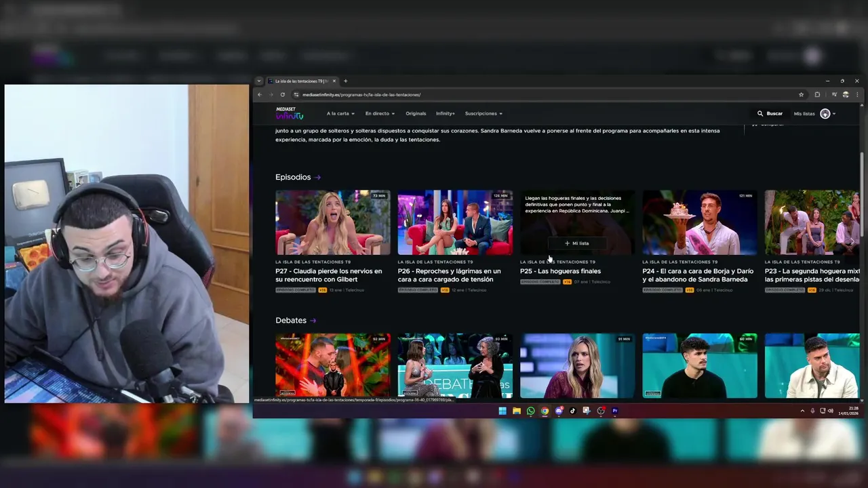The height and width of the screenshot is (488, 868).
Task: Expand the Suscripciones menu
Action: (x=484, y=113)
